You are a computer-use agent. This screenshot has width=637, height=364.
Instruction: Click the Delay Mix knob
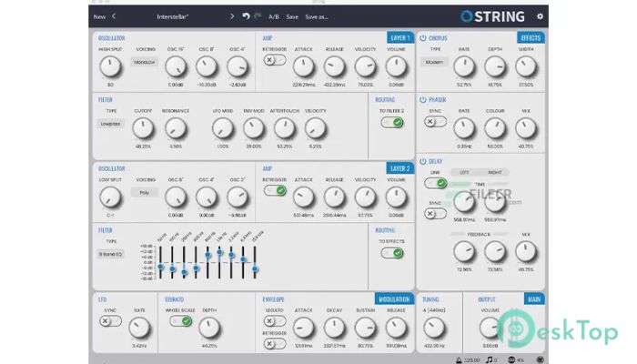point(526,251)
